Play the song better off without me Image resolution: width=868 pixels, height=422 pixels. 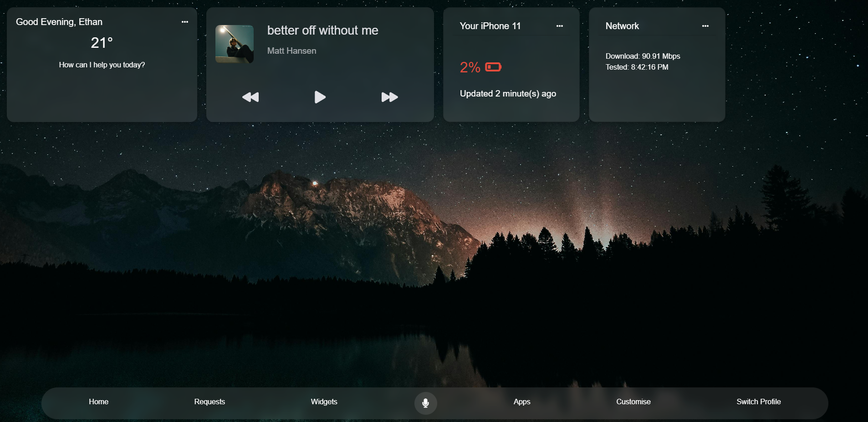click(320, 97)
